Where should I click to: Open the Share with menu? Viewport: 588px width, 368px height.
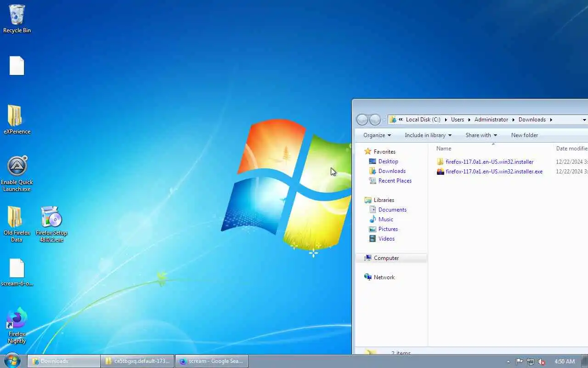coord(481,135)
